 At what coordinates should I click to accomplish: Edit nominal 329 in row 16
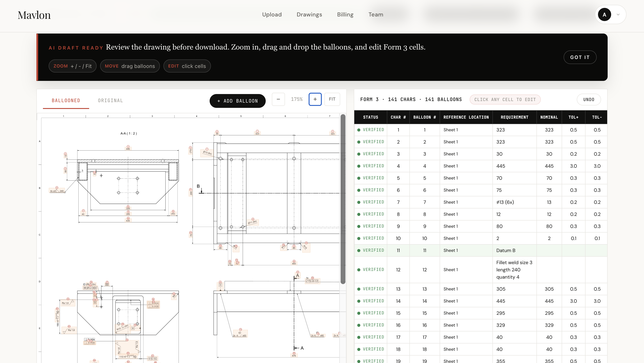click(x=549, y=325)
